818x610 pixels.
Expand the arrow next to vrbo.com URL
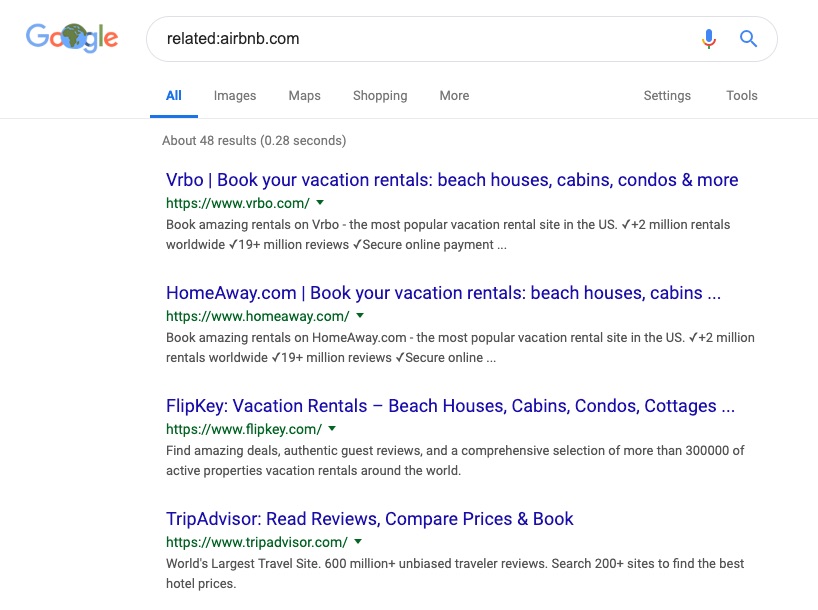pyautogui.click(x=320, y=202)
